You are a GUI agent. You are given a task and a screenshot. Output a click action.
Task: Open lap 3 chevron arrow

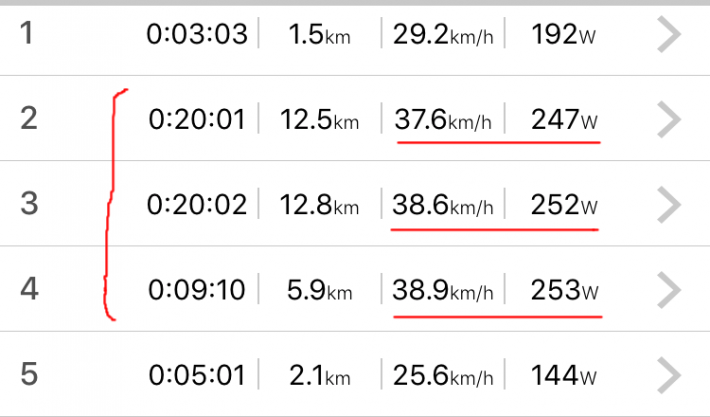pyautogui.click(x=669, y=205)
